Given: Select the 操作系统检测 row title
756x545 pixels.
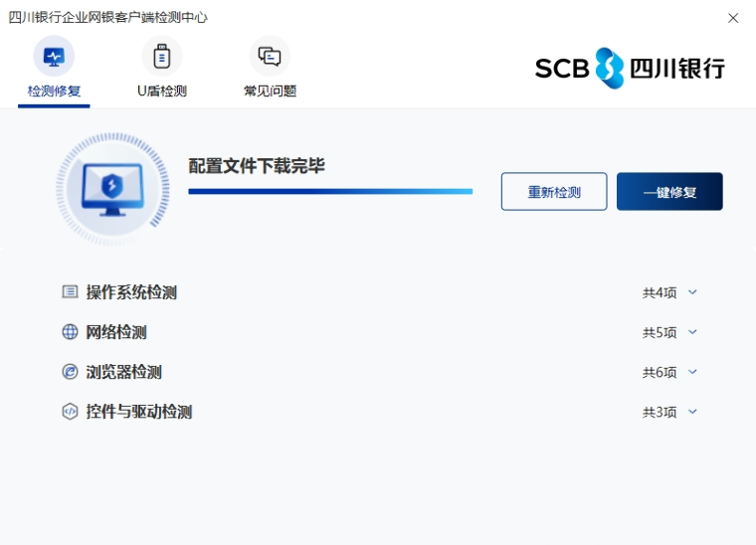Looking at the screenshot, I should (131, 292).
